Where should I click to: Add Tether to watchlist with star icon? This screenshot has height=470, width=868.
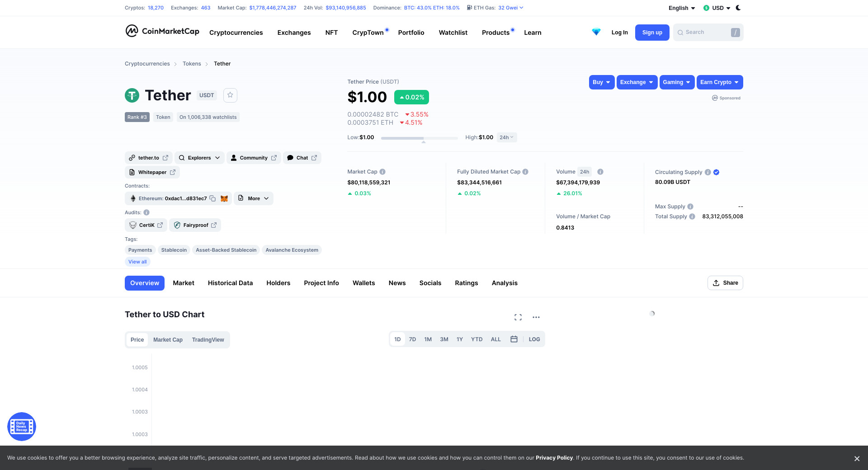230,95
